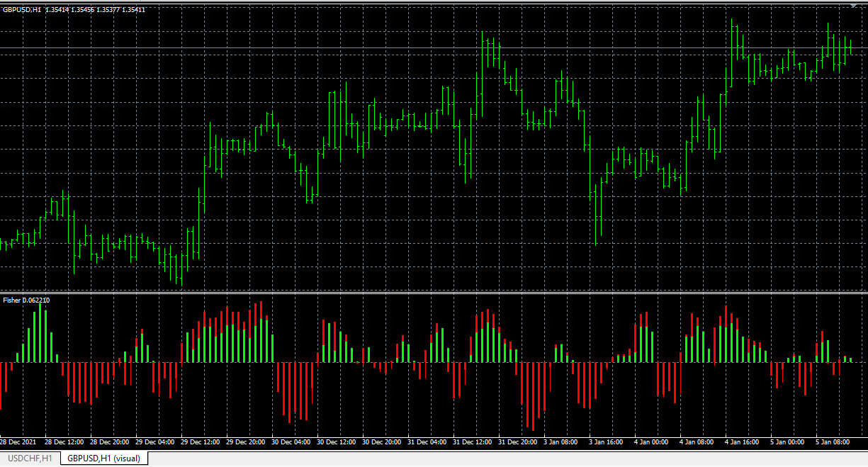The image size is (868, 467).
Task: Click the 4 Jan 08:00 time label
Action: click(x=697, y=442)
